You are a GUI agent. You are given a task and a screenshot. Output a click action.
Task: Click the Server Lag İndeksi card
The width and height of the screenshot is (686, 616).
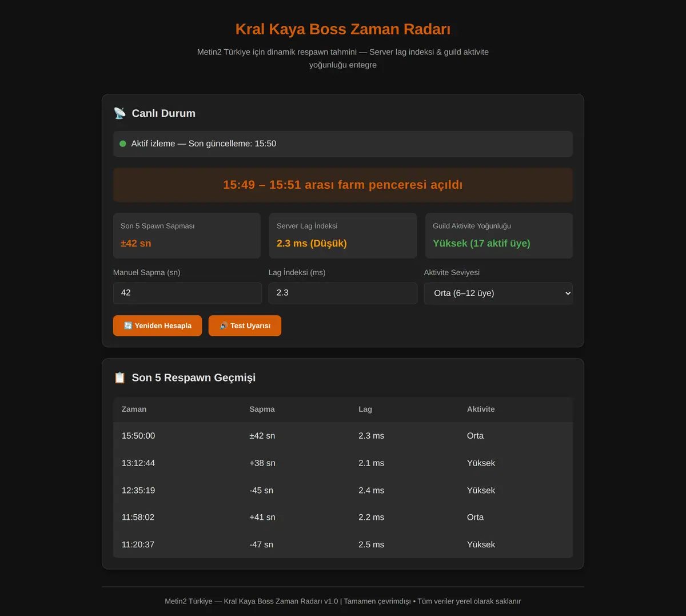pyautogui.click(x=343, y=236)
